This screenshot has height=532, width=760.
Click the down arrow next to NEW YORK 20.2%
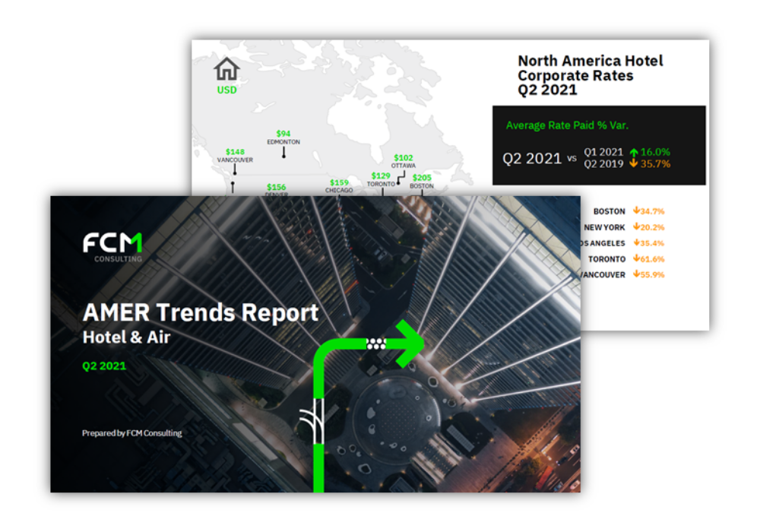[x=637, y=226]
